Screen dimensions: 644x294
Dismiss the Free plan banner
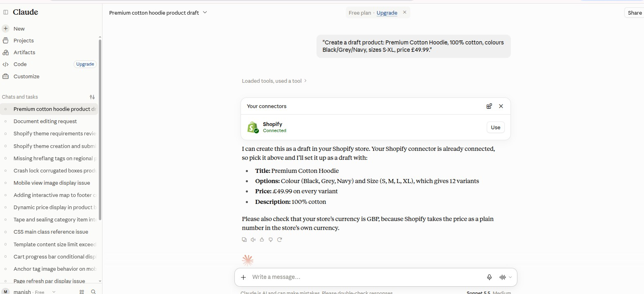coord(405,12)
